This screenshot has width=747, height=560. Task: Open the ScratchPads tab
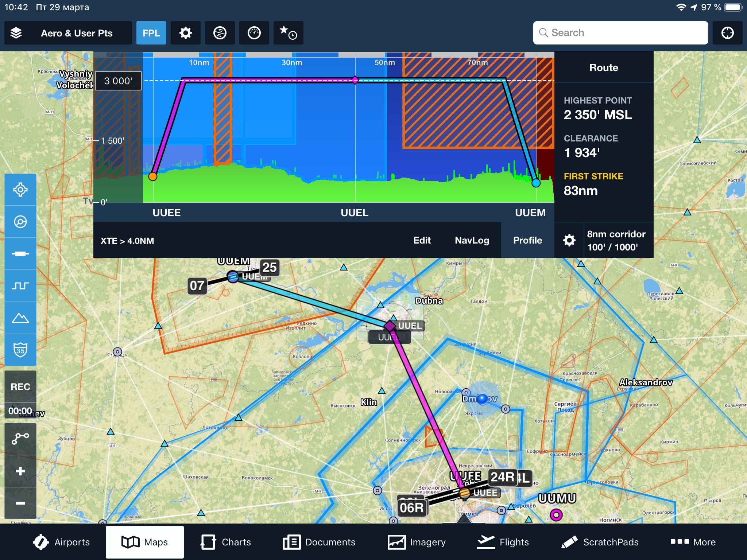point(600,542)
